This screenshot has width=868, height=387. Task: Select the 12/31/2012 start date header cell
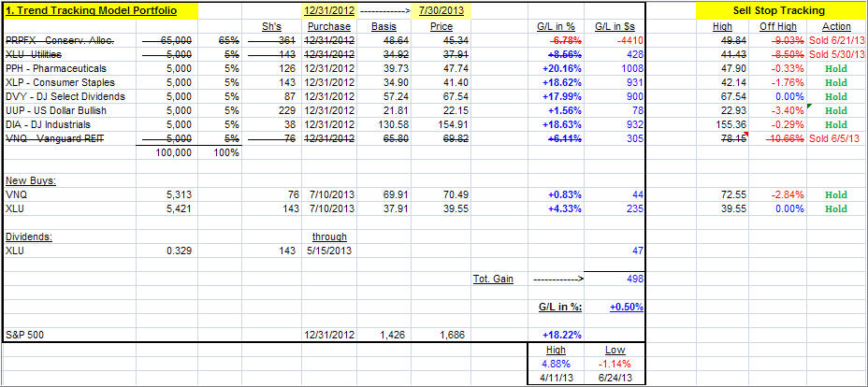pos(329,10)
